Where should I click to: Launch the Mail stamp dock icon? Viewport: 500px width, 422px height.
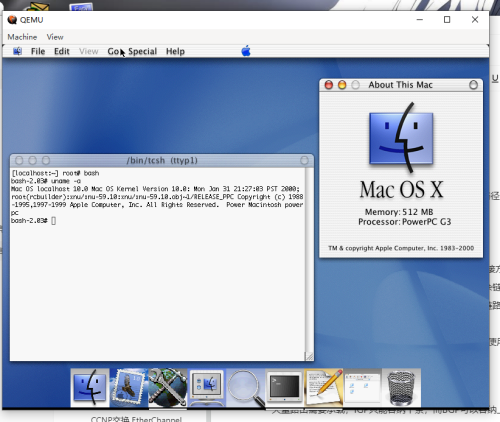[x=129, y=387]
